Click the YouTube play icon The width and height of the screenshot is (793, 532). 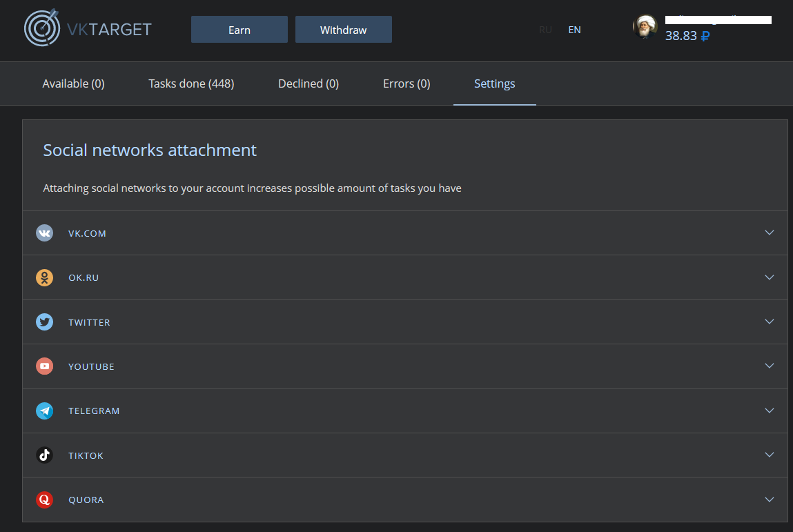tap(44, 366)
